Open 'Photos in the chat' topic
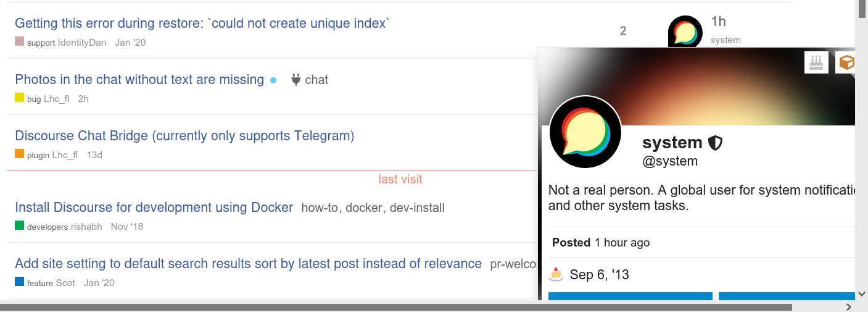The image size is (868, 312). tap(139, 80)
